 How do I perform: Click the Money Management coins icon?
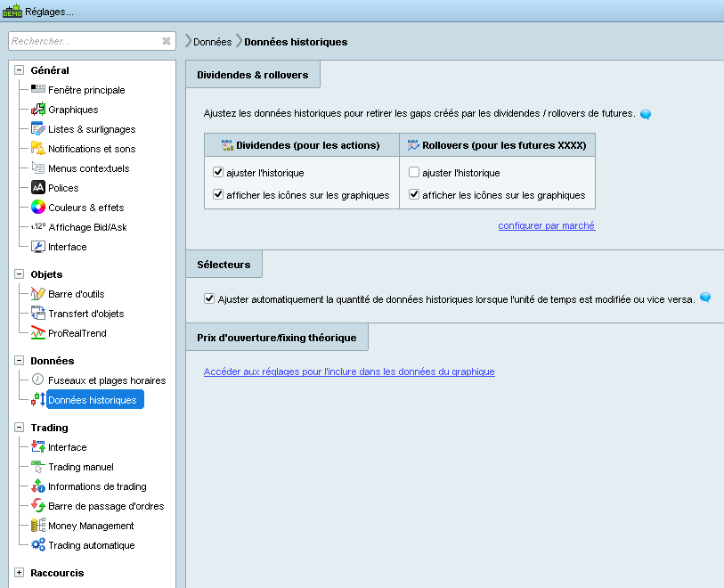coord(38,525)
